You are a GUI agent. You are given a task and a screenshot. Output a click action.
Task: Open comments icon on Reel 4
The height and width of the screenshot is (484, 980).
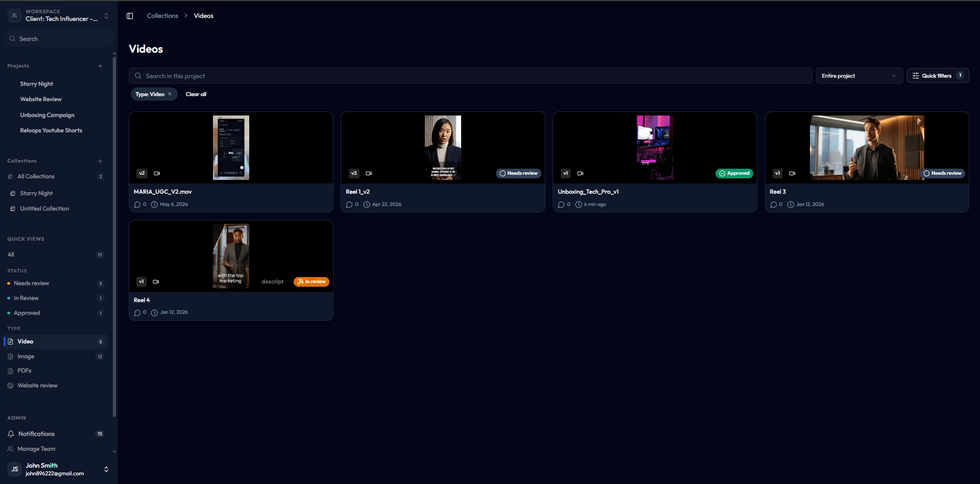click(137, 313)
